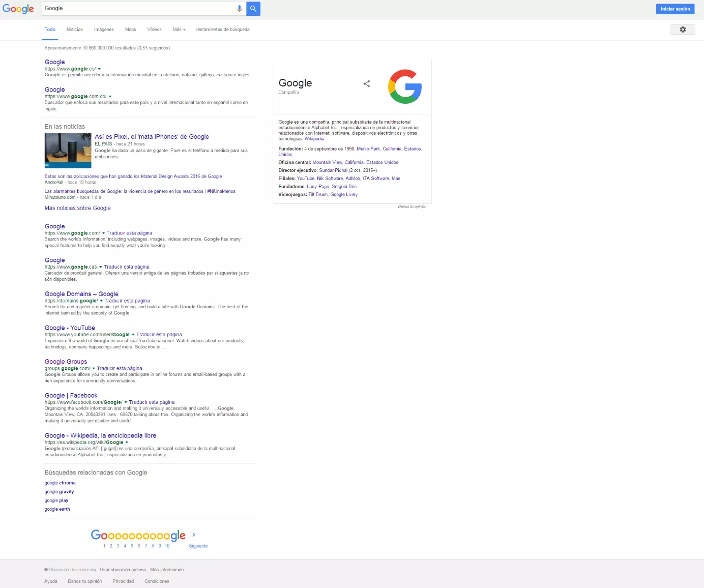Click Menlo Park link
This screenshot has height=588, width=704.
coord(368,149)
